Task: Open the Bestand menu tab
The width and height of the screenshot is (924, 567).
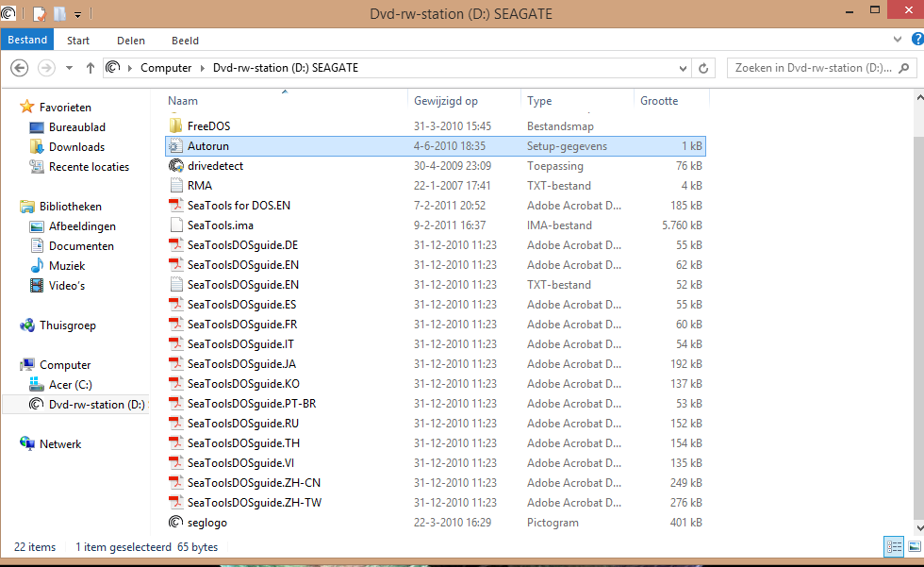Action: [27, 40]
